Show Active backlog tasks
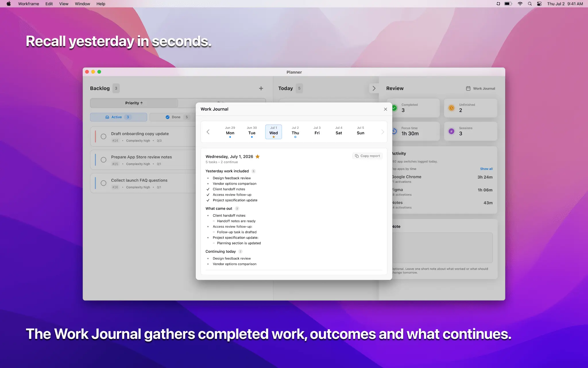588x368 pixels. click(x=119, y=117)
